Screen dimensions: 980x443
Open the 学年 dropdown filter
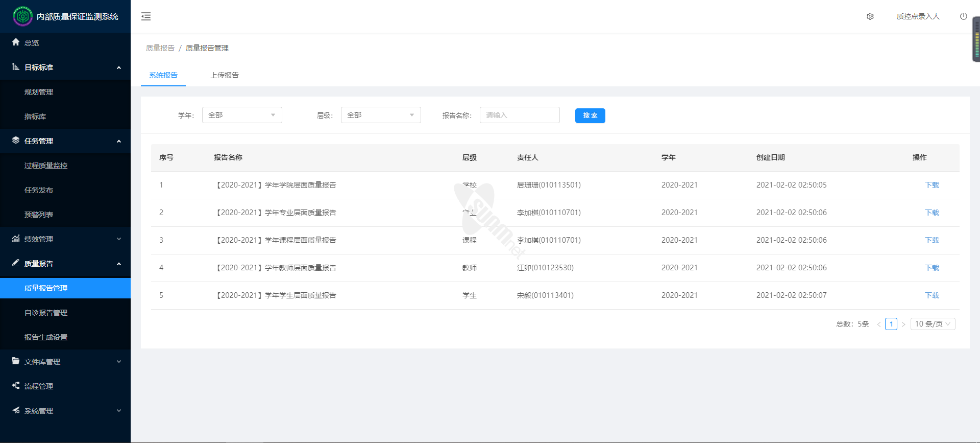coord(242,115)
